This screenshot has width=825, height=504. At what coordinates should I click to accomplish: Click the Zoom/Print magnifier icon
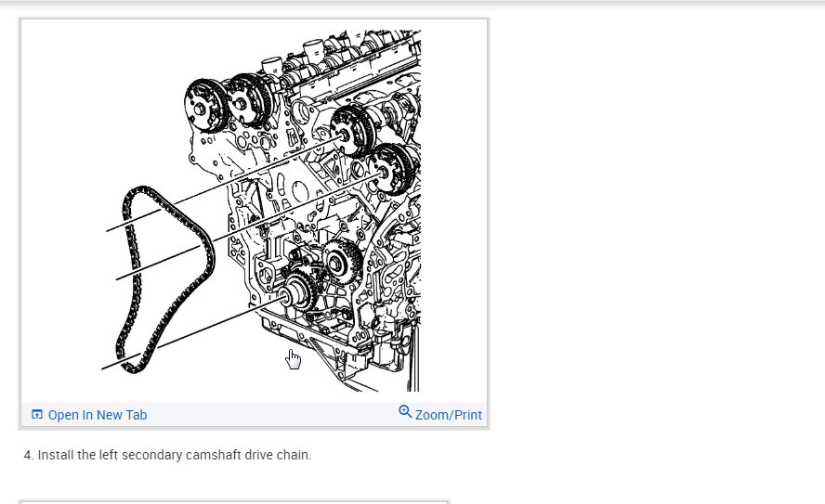tap(405, 411)
